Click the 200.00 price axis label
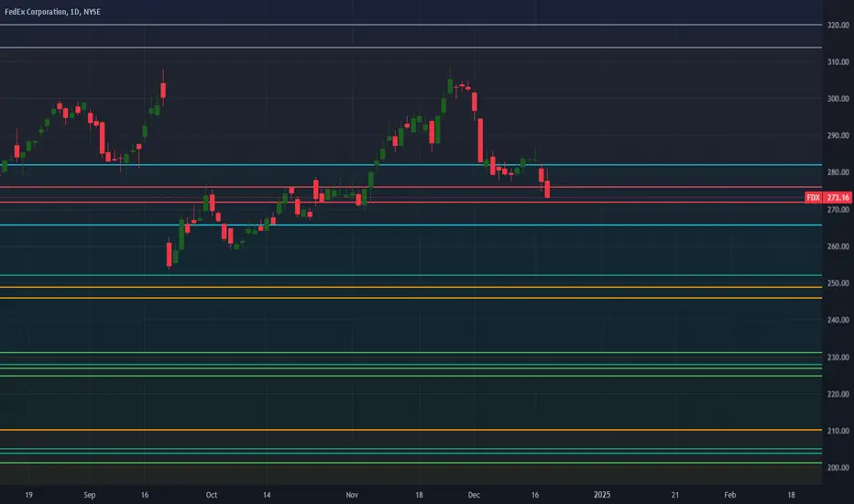This screenshot has width=854, height=504. pos(838,467)
